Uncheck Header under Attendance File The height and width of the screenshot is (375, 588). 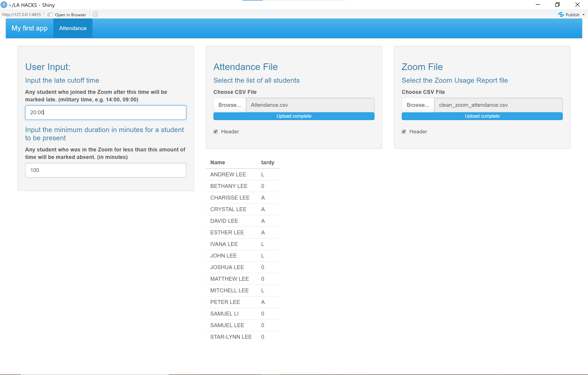click(216, 131)
